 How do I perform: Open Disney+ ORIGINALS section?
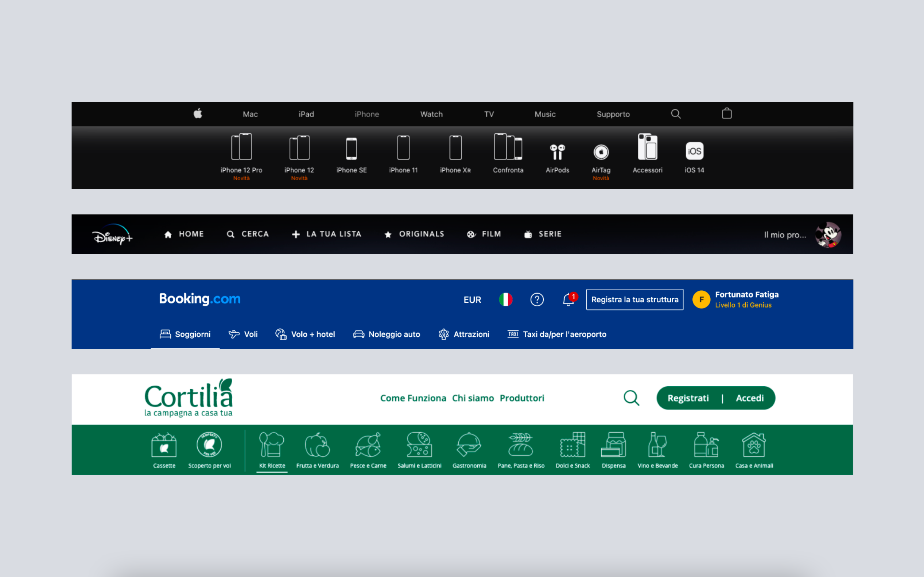(414, 234)
